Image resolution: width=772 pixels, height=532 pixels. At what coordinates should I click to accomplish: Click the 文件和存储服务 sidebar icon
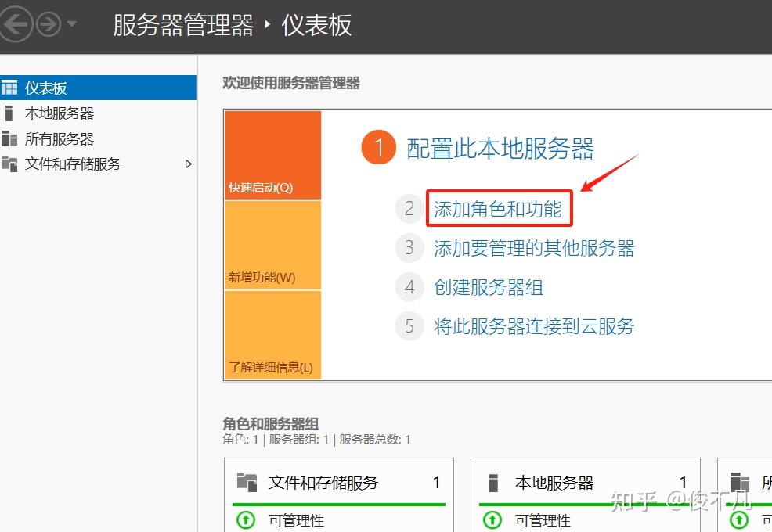point(9,164)
